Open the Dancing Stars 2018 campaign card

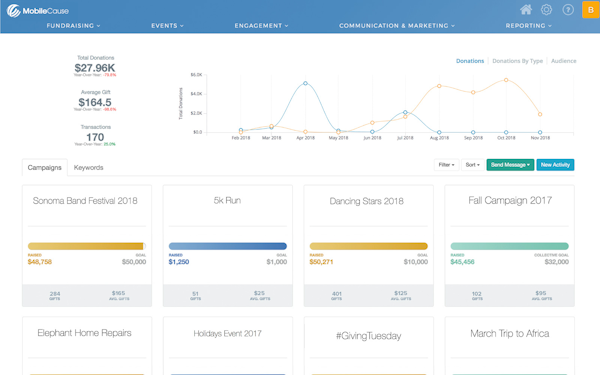coord(368,246)
